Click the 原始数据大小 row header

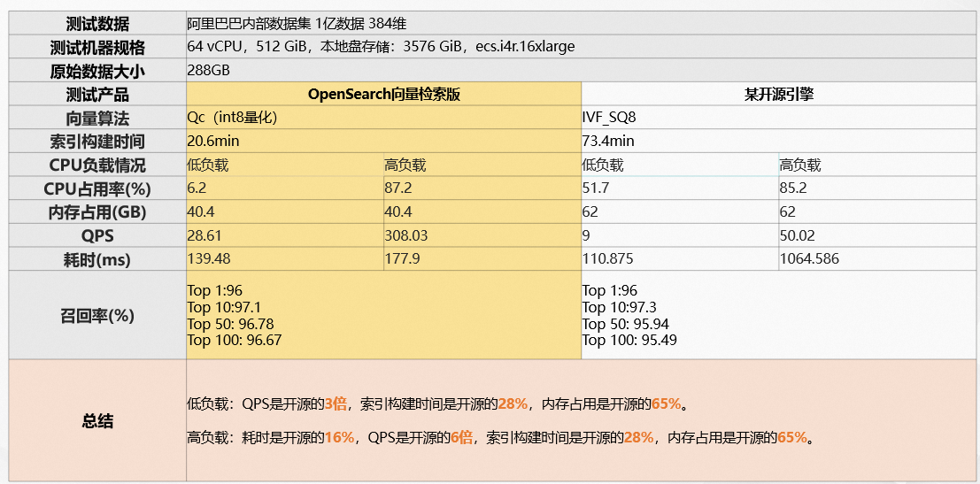[97, 71]
